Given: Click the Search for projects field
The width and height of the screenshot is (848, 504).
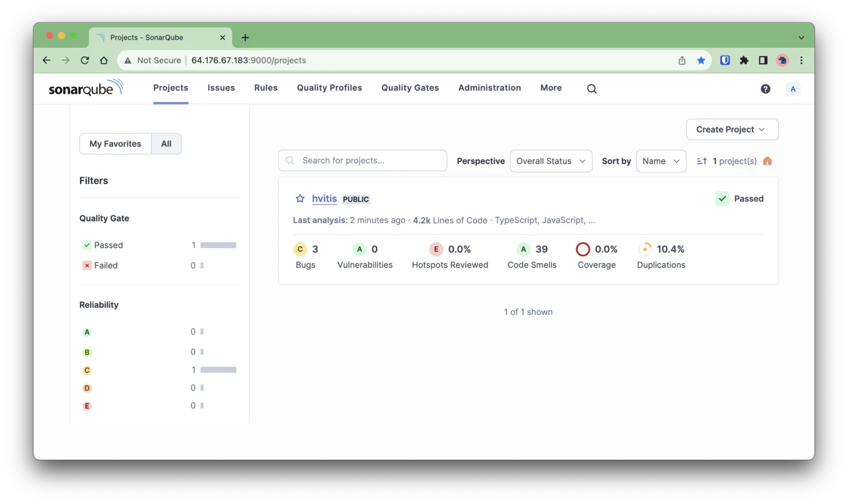Looking at the screenshot, I should pos(363,160).
